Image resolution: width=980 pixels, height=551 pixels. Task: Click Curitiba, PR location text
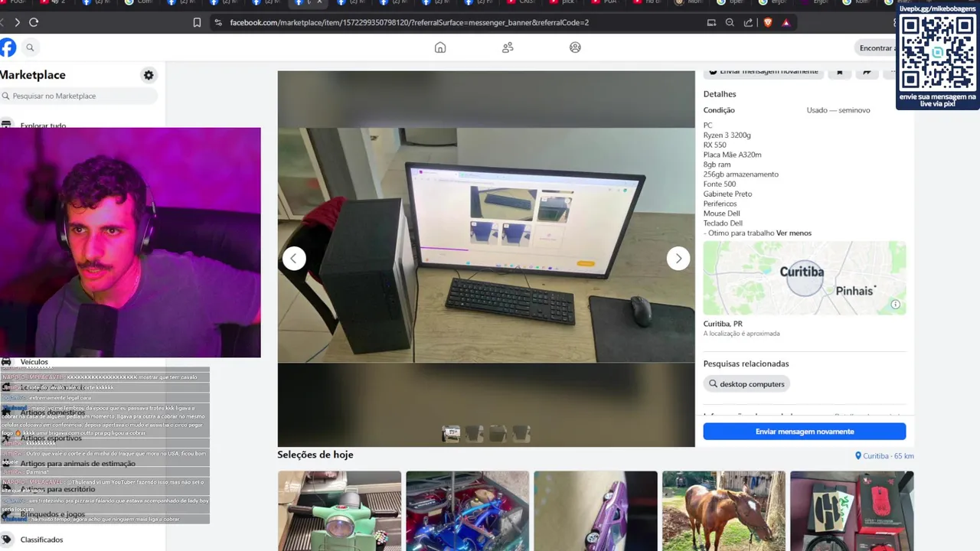tap(723, 324)
